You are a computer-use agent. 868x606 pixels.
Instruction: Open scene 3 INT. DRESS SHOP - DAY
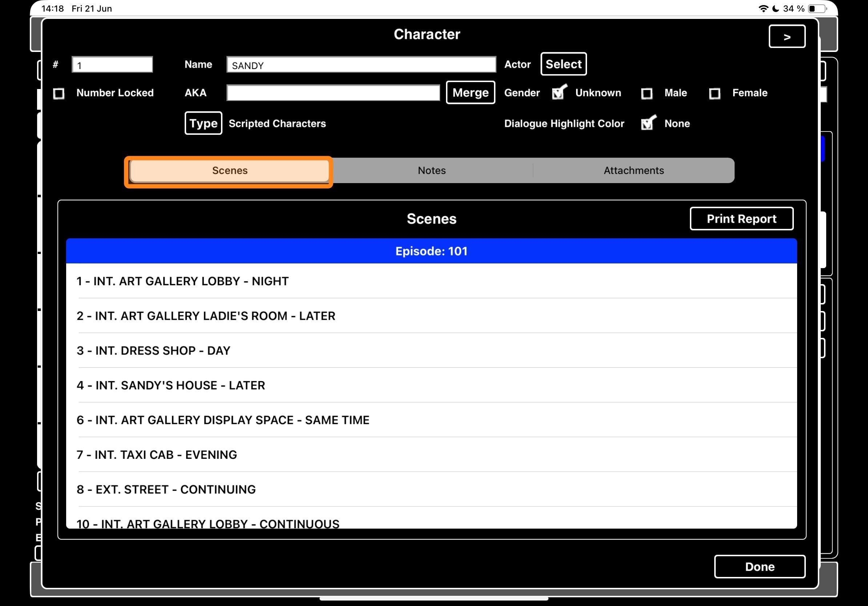click(153, 351)
